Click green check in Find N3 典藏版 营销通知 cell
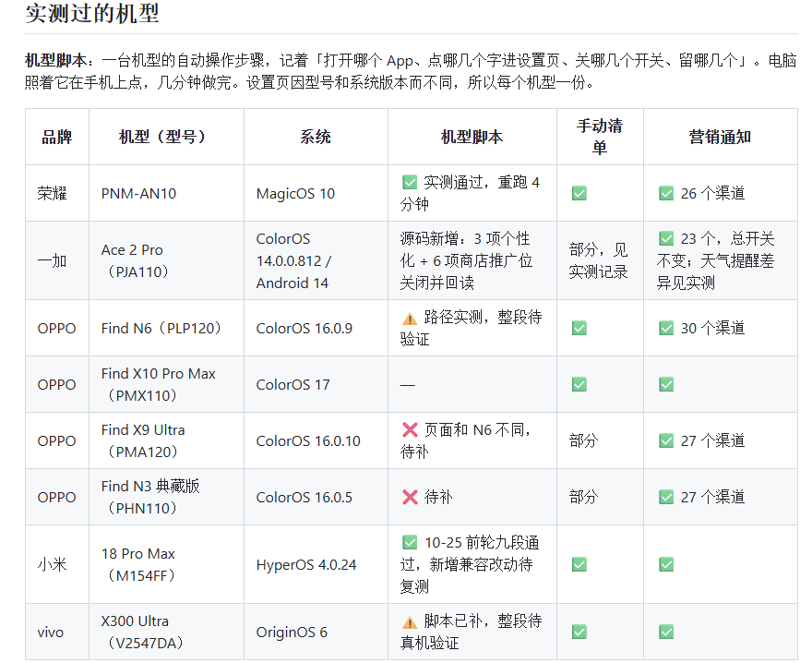The width and height of the screenshot is (812, 663). (x=666, y=497)
